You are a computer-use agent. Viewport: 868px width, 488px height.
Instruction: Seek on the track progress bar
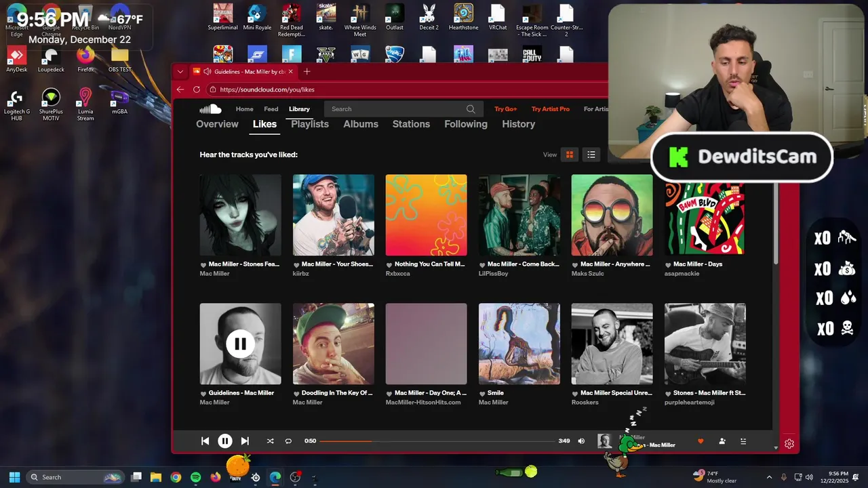click(437, 441)
